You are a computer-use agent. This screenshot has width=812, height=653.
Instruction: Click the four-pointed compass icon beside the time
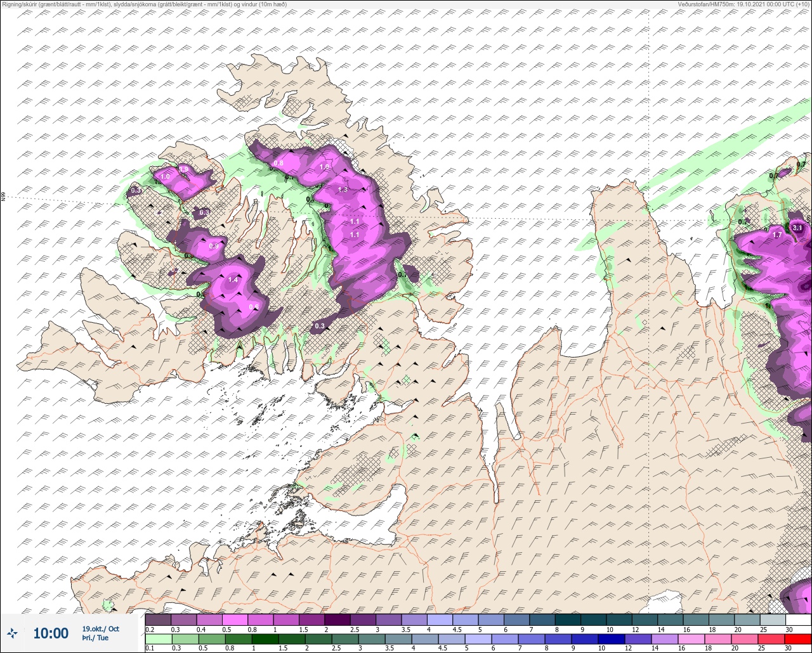pyautogui.click(x=13, y=633)
